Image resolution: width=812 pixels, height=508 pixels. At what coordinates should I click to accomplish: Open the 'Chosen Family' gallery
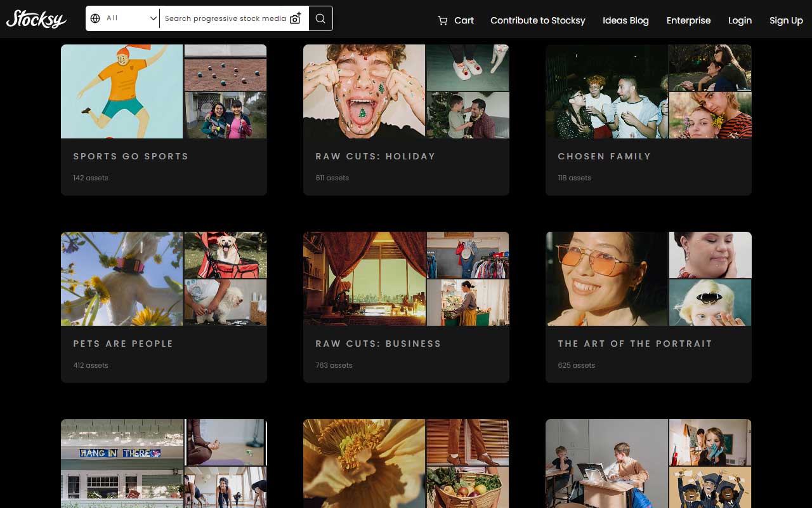pos(604,156)
